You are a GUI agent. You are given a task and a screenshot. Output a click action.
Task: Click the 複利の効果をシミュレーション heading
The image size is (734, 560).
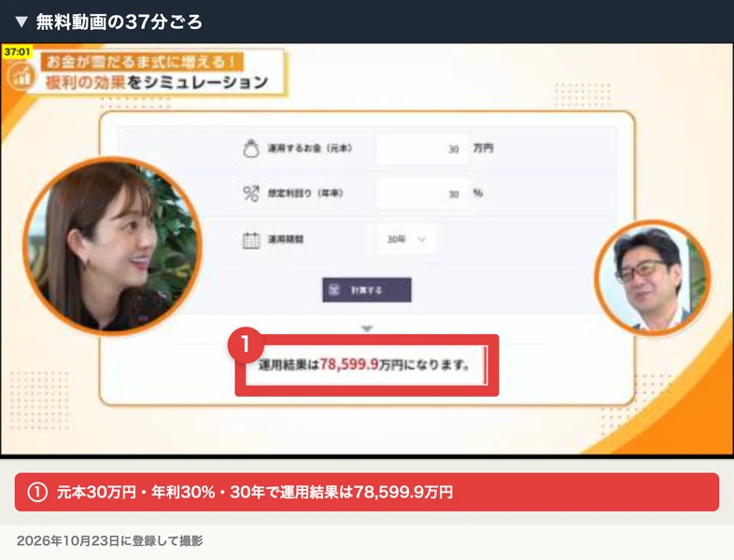[x=156, y=82]
